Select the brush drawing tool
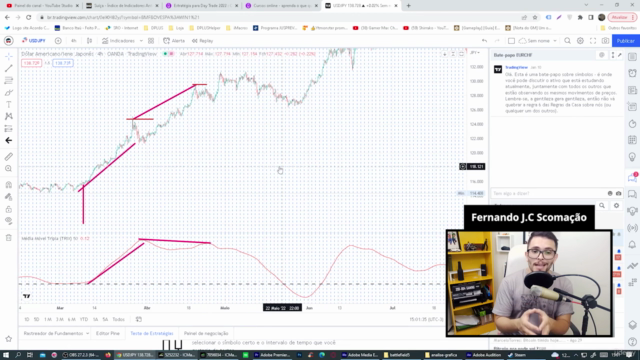 click(9, 93)
